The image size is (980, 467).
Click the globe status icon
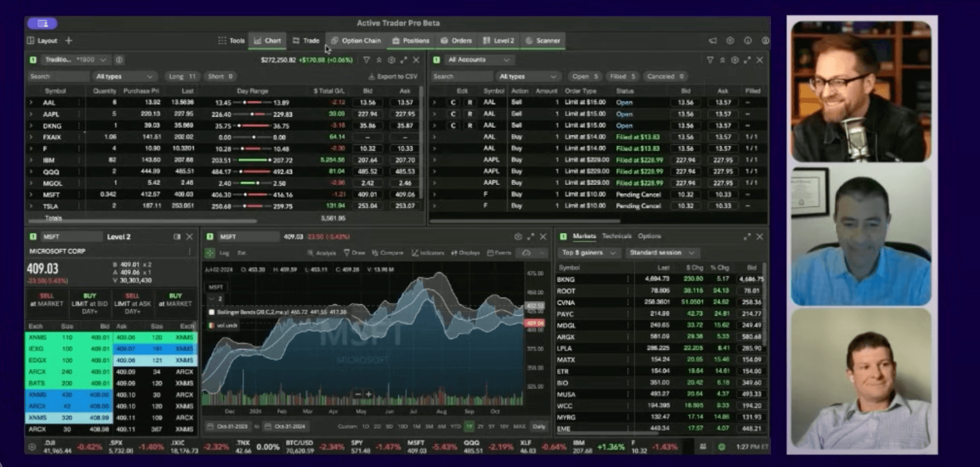[722, 447]
